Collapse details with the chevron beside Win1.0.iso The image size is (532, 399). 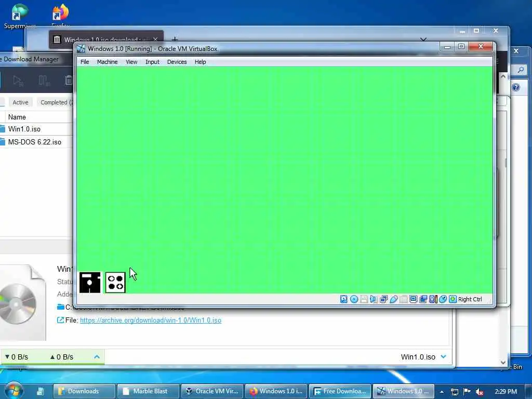click(x=444, y=356)
